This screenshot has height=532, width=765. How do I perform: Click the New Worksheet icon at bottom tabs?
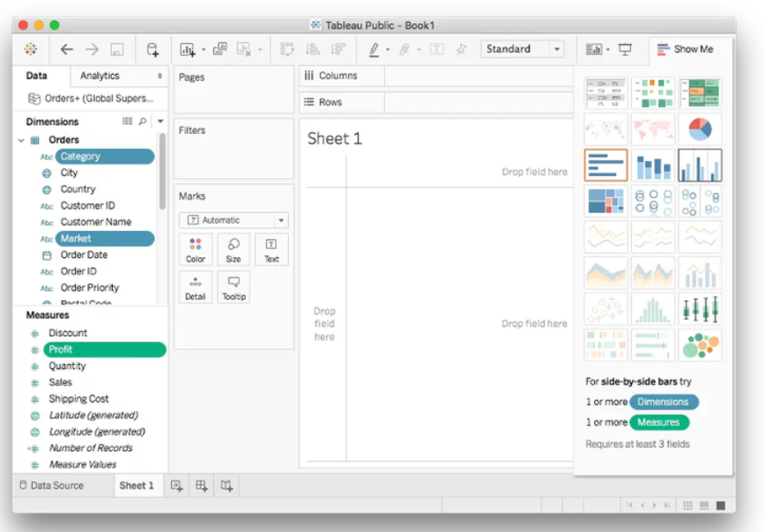click(x=176, y=485)
